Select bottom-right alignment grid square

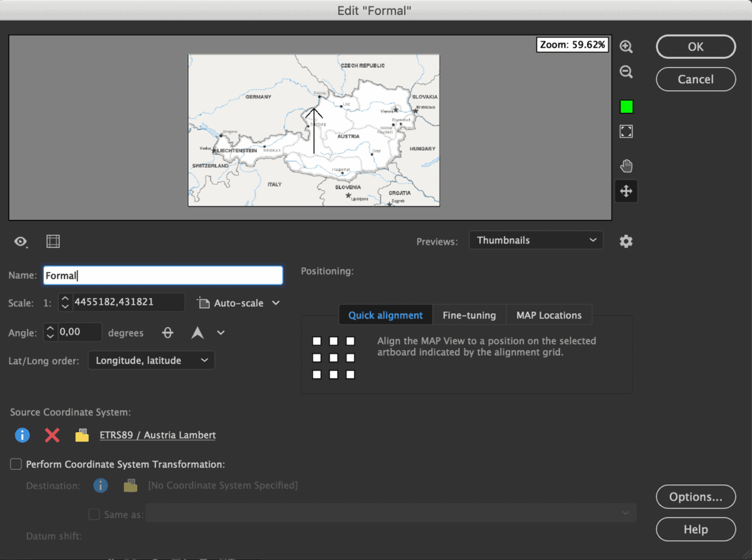pyautogui.click(x=350, y=375)
